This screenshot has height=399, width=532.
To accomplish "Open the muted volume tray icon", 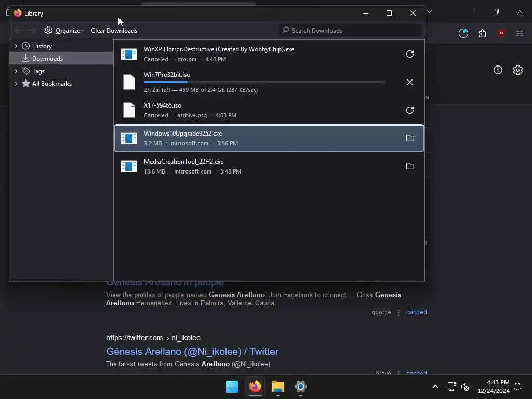I will [465, 387].
